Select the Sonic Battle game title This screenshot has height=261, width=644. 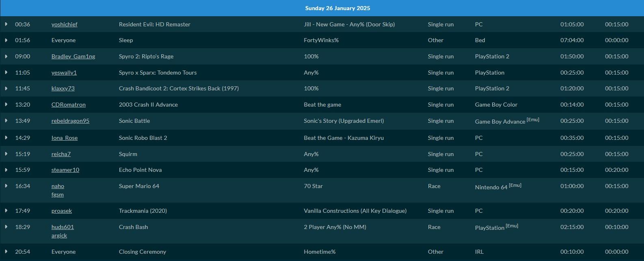coord(134,121)
